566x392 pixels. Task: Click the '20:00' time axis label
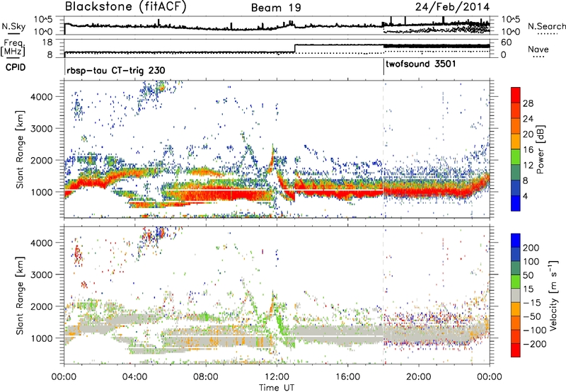coord(418,377)
